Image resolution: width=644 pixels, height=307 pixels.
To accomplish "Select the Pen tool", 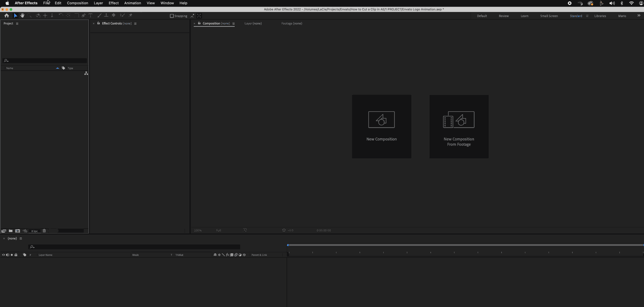I will click(x=83, y=16).
